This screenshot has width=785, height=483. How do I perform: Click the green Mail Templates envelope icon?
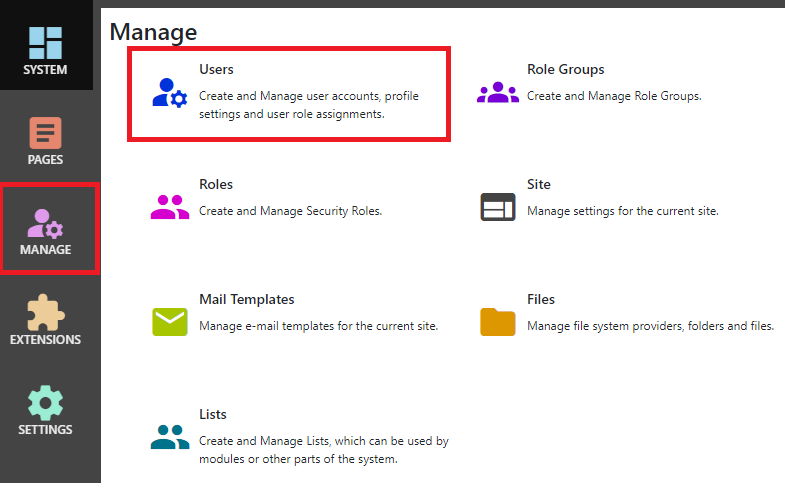169,321
